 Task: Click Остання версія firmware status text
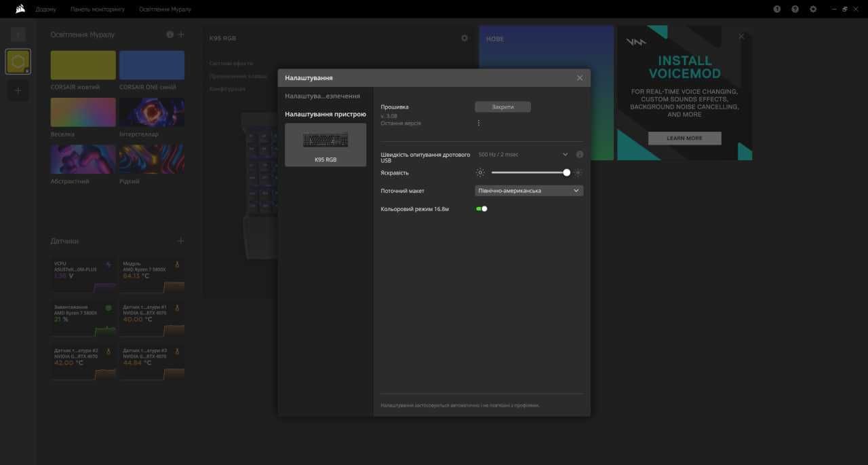point(401,124)
